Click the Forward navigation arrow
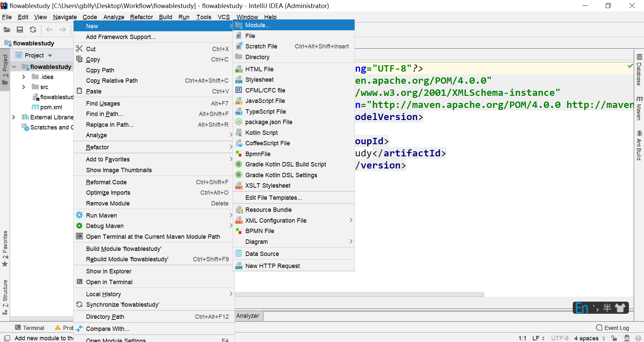The height and width of the screenshot is (342, 644). pos(63,30)
